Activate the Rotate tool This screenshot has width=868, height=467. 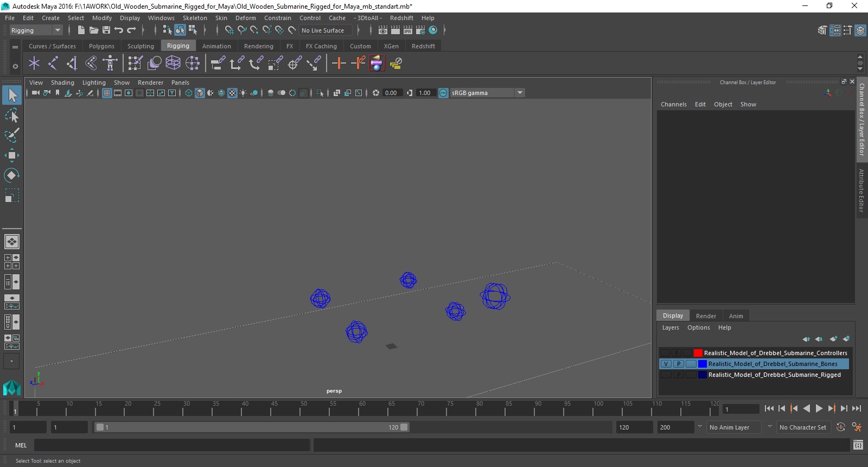(12, 175)
